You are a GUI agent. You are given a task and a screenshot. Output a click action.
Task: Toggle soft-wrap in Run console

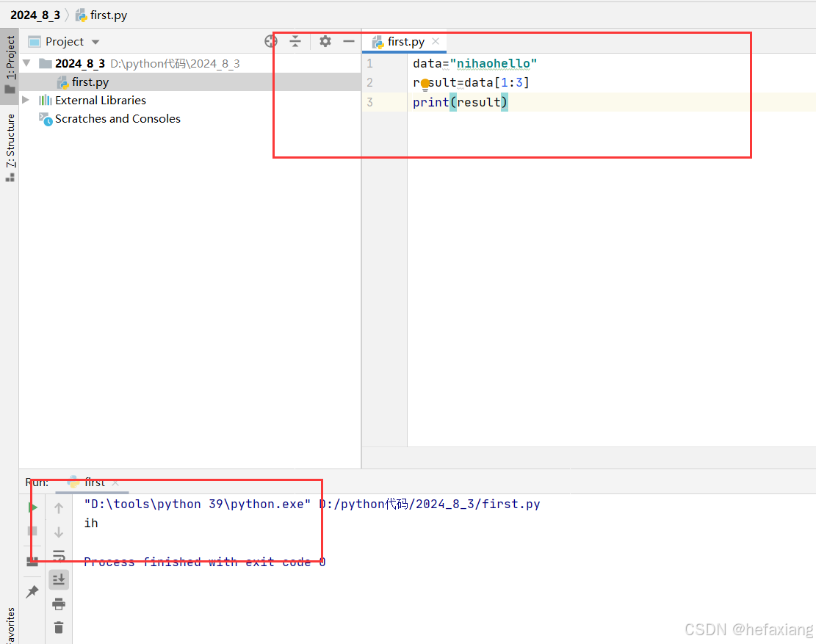59,555
